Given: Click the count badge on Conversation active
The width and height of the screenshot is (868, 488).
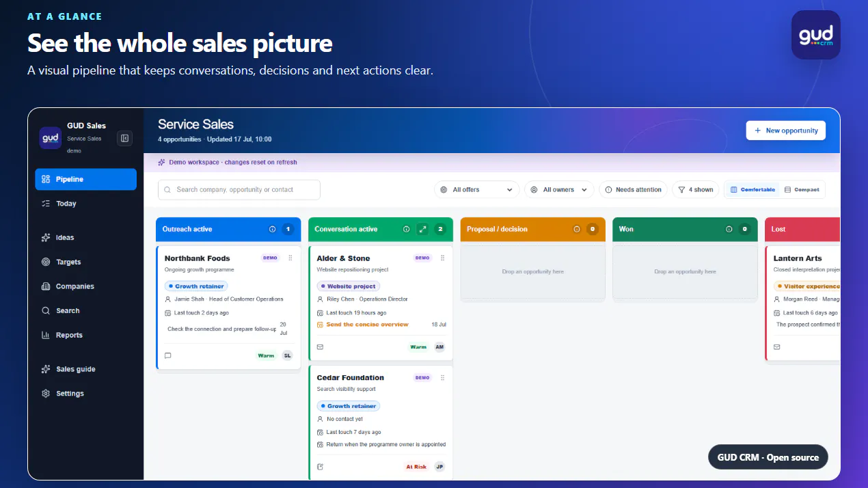Looking at the screenshot, I should [x=440, y=229].
